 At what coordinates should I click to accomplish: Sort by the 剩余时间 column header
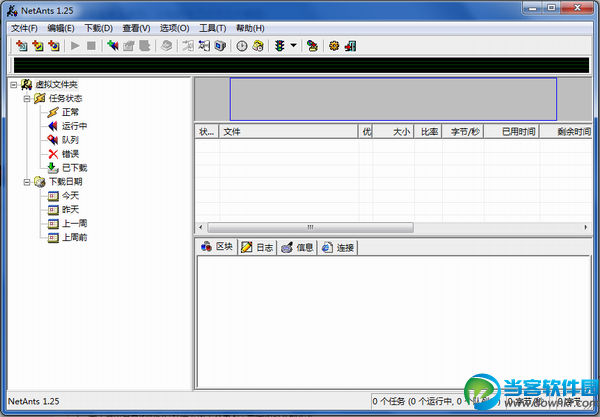click(x=566, y=132)
